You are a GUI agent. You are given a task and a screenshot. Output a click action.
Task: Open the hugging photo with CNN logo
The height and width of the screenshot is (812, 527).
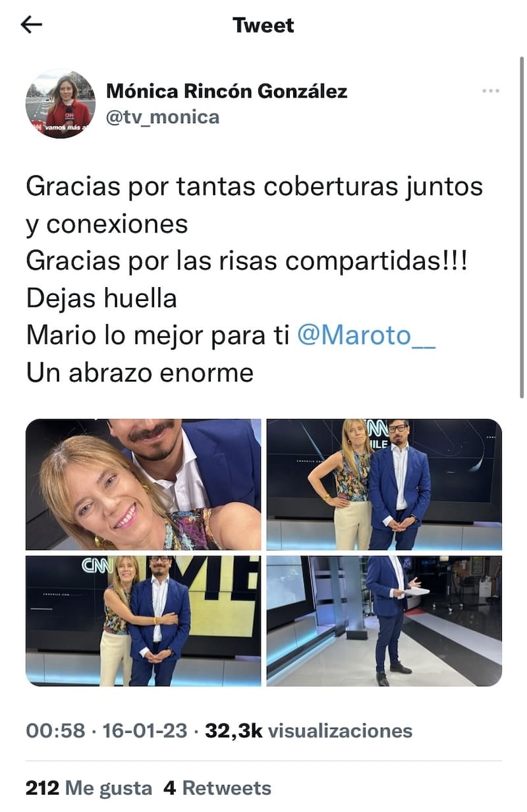(143, 621)
